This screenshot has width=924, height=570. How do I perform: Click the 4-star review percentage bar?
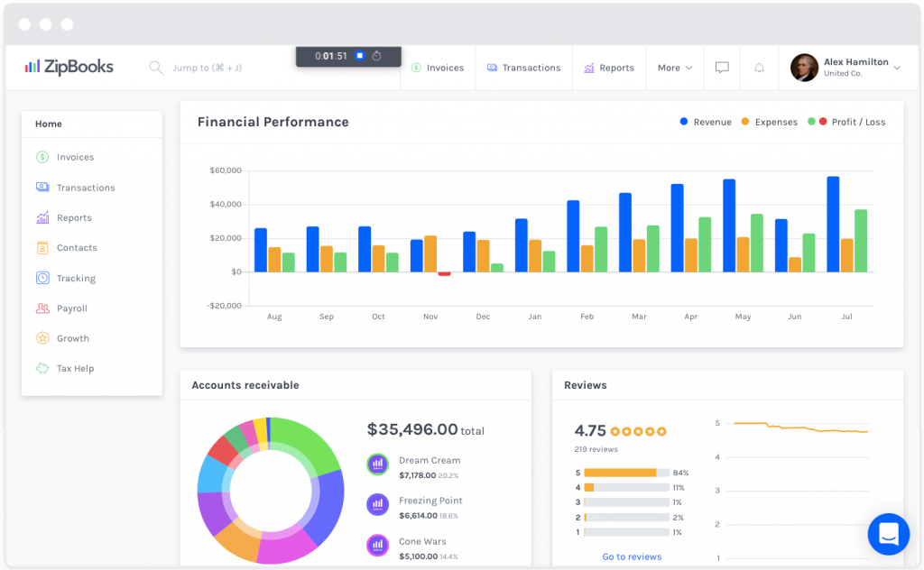pyautogui.click(x=627, y=488)
